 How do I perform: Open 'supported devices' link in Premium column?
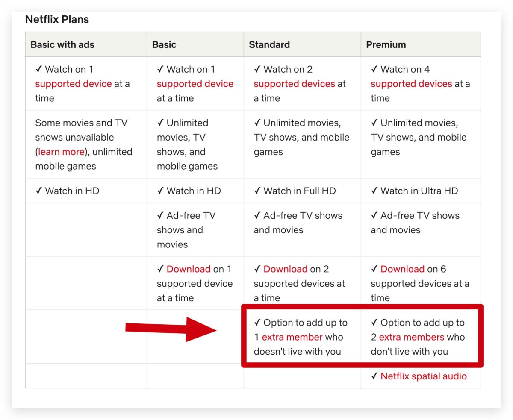click(411, 84)
